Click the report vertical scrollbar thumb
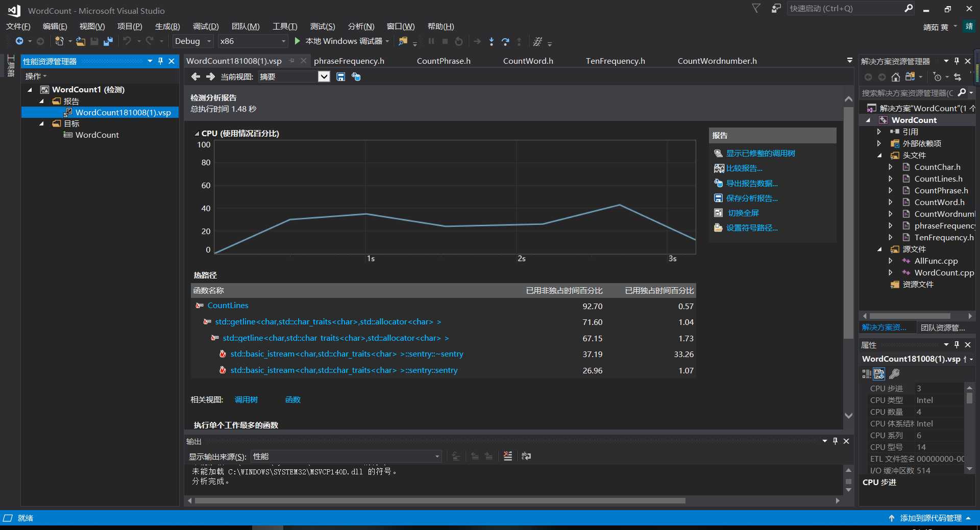The image size is (980, 530). [848, 222]
